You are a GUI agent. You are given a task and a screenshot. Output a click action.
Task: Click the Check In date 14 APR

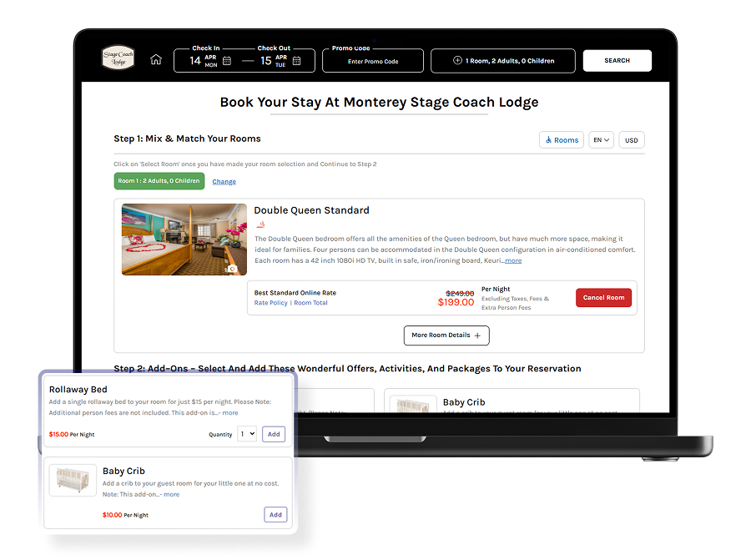204,61
